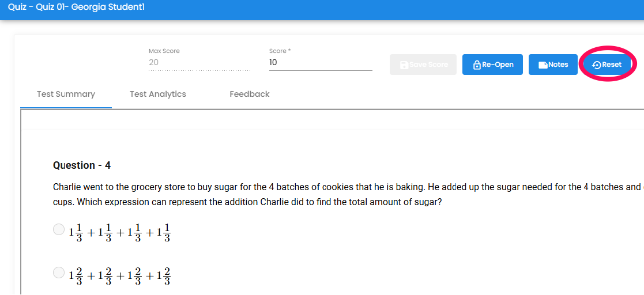Click the note icon on Notes button

click(x=543, y=65)
